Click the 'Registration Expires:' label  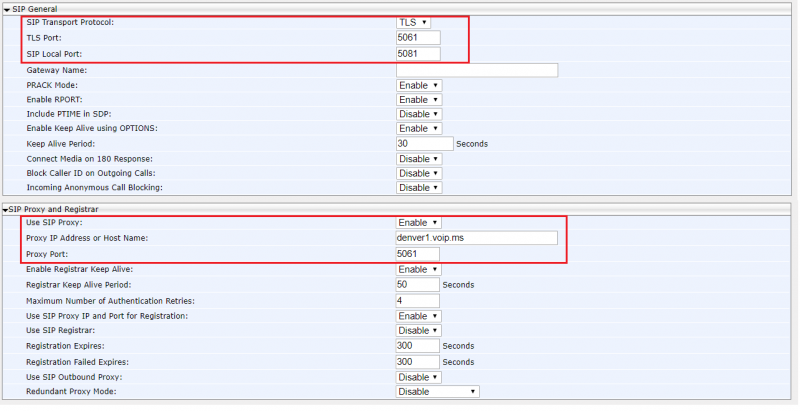(x=65, y=346)
